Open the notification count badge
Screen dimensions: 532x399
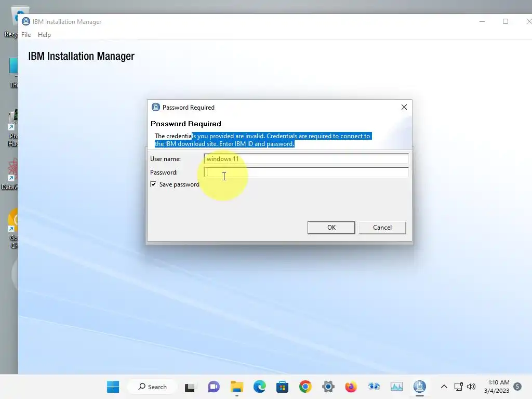point(517,387)
